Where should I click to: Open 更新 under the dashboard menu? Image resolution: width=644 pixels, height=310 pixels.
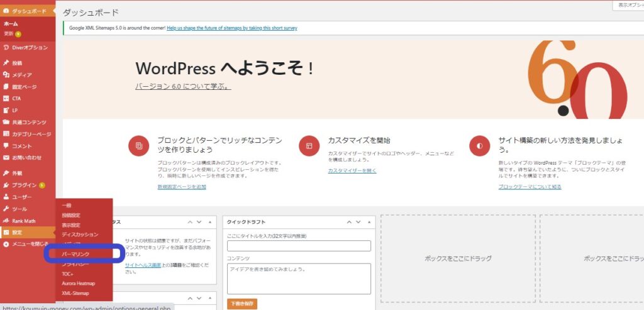point(9,34)
